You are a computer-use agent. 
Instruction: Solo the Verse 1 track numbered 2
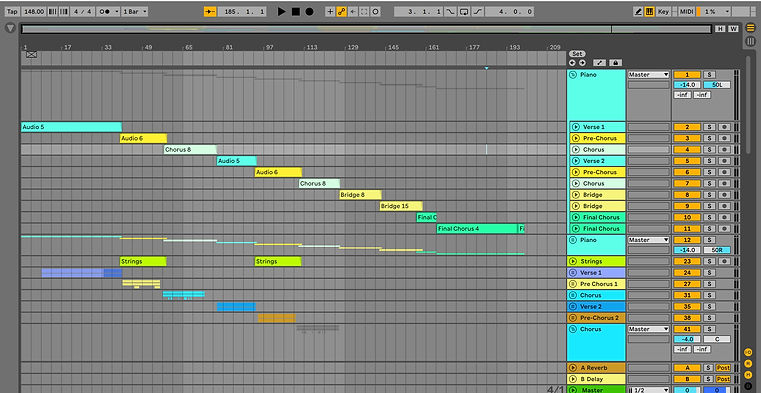pos(709,127)
